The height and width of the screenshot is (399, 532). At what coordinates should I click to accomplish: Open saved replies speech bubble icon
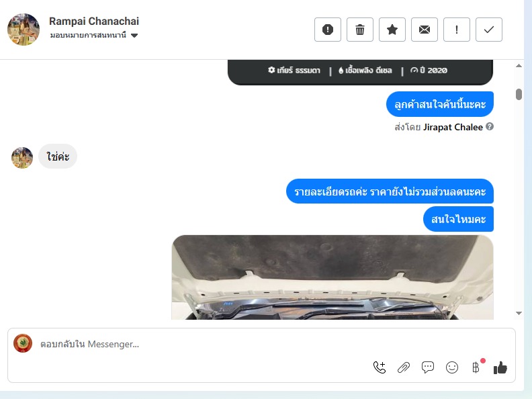coord(427,367)
